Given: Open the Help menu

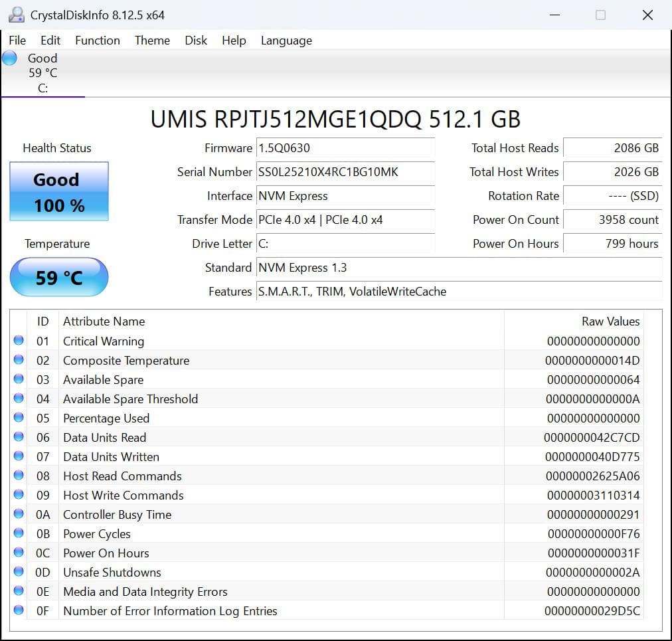Looking at the screenshot, I should [234, 41].
